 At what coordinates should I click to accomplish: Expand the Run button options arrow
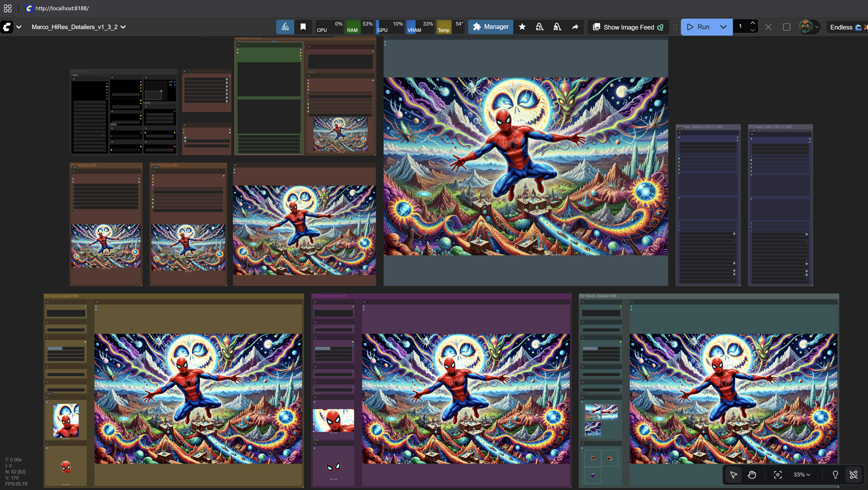click(723, 27)
